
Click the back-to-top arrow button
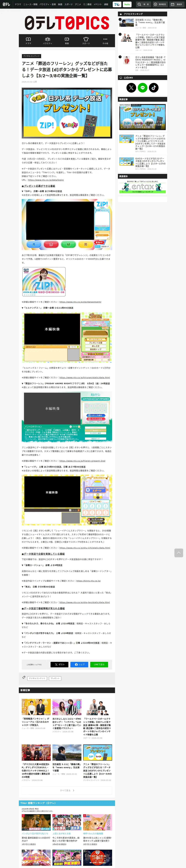click(x=179, y=553)
